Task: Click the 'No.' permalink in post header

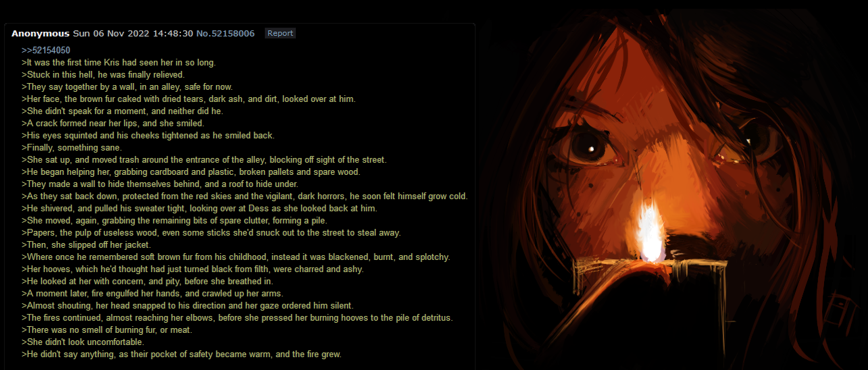Action: (203, 33)
